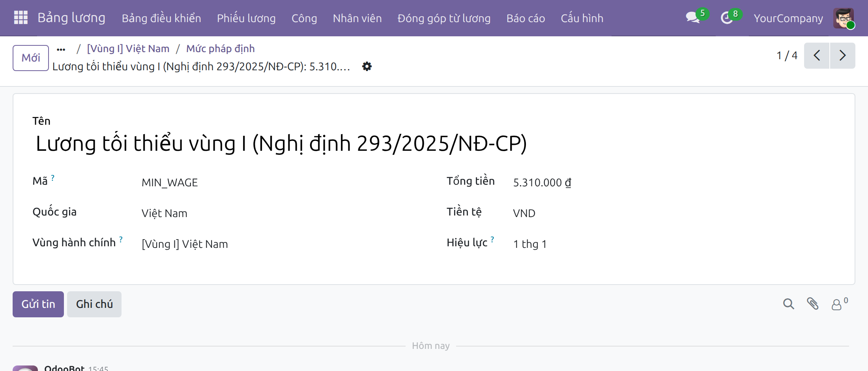Click the Gửi tin button

click(x=38, y=304)
